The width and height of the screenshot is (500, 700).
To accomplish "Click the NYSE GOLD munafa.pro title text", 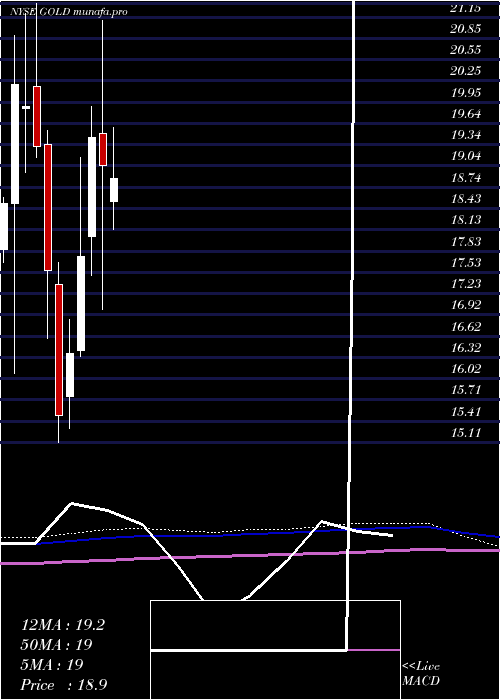I will pyautogui.click(x=69, y=12).
